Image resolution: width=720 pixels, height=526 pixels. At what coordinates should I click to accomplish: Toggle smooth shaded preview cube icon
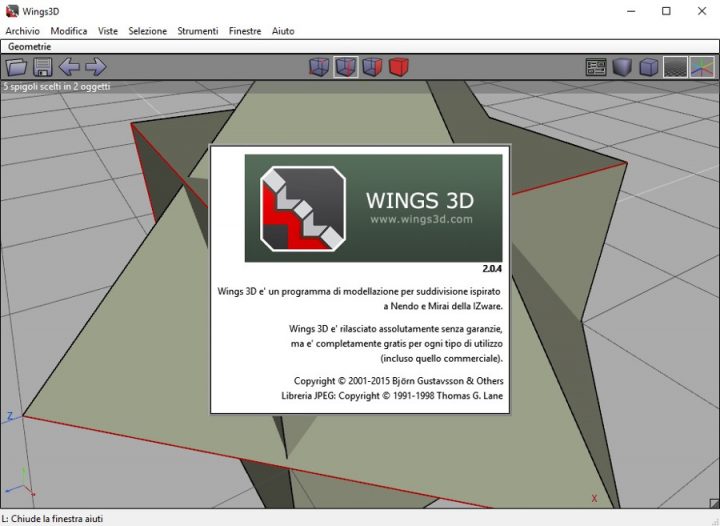click(622, 67)
